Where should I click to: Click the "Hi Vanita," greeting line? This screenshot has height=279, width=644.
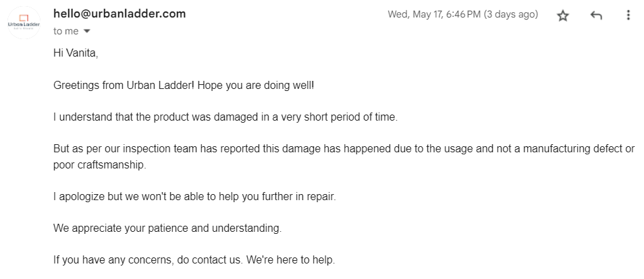76,53
